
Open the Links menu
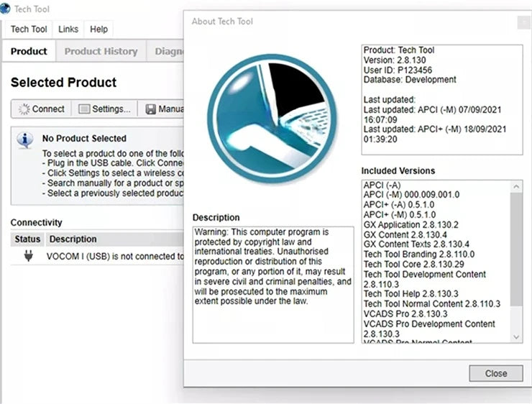coord(68,29)
